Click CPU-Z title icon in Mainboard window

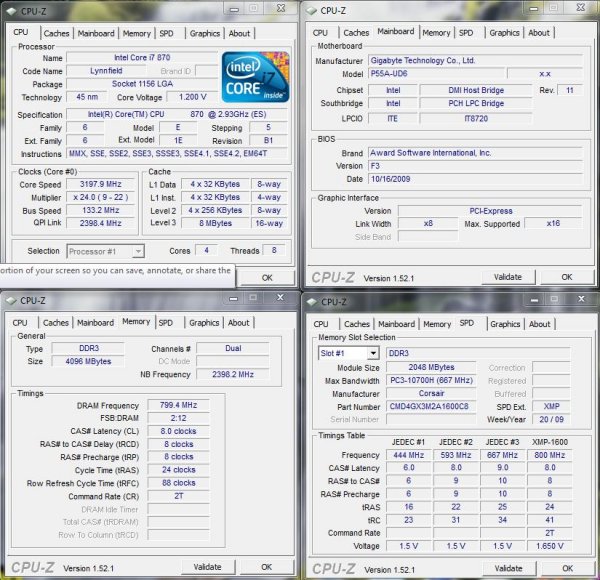click(311, 11)
